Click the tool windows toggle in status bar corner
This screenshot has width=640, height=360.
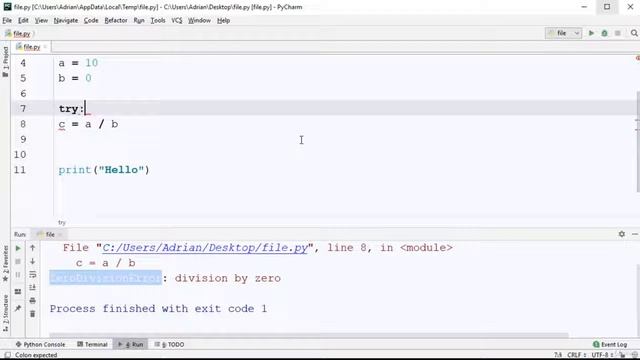pos(7,355)
